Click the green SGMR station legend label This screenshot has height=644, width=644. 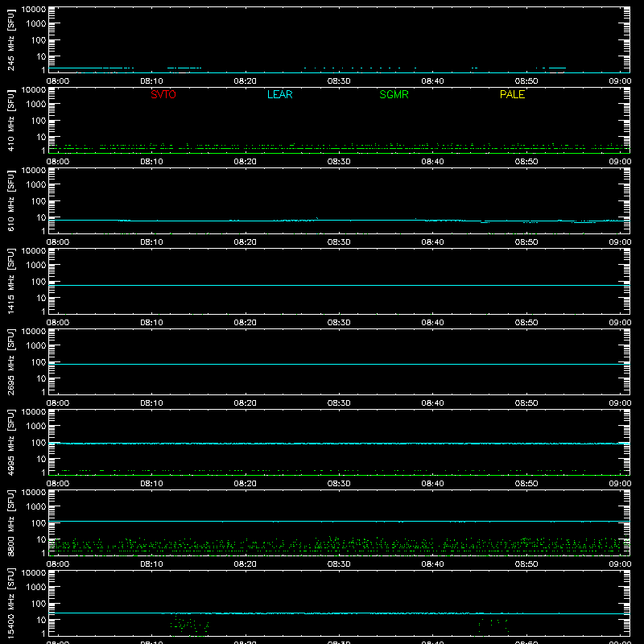(394, 94)
